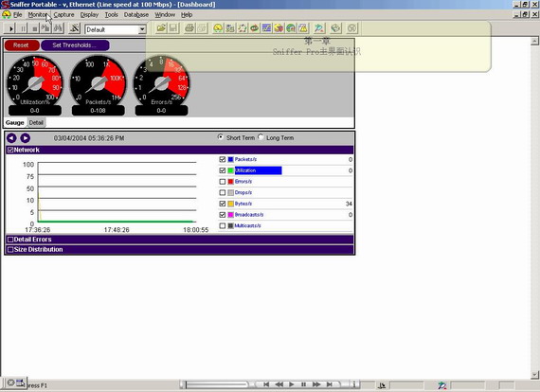Viewport: 540px width, 392px height.
Task: Click the Print icon in toolbar
Action: point(189,28)
